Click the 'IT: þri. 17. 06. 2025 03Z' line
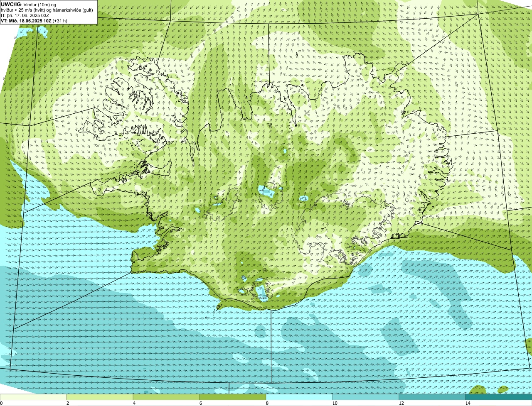 (x=25, y=15)
